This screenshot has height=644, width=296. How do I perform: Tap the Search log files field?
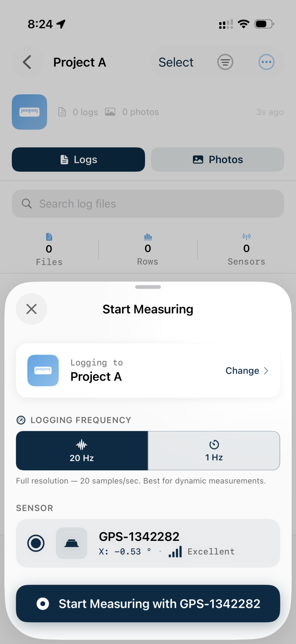point(148,204)
